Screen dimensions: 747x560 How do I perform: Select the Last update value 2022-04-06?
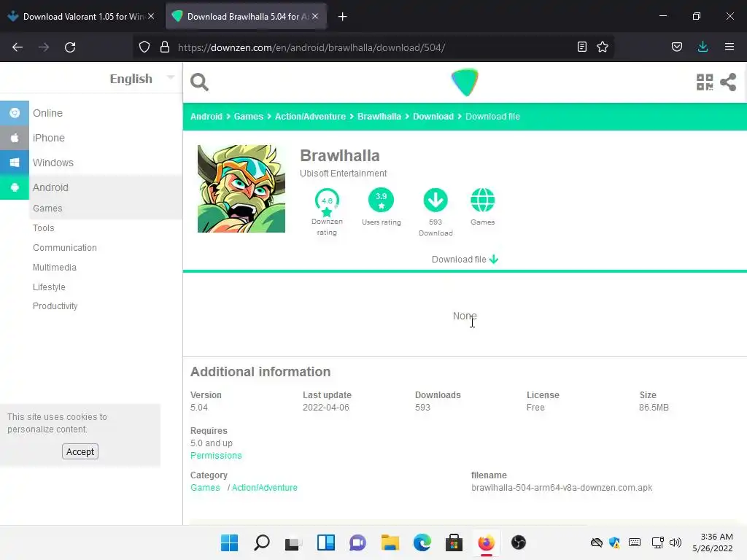coord(326,407)
